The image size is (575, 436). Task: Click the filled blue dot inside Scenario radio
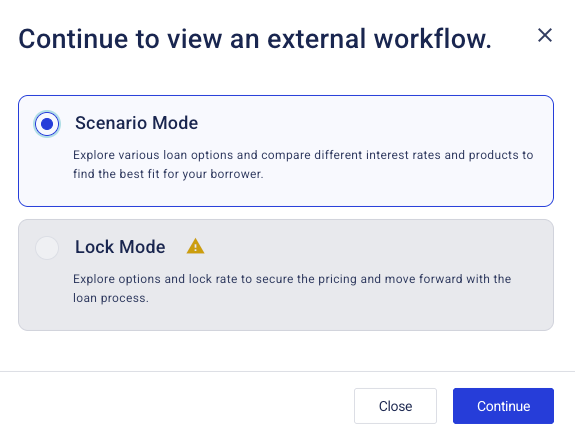pos(47,124)
